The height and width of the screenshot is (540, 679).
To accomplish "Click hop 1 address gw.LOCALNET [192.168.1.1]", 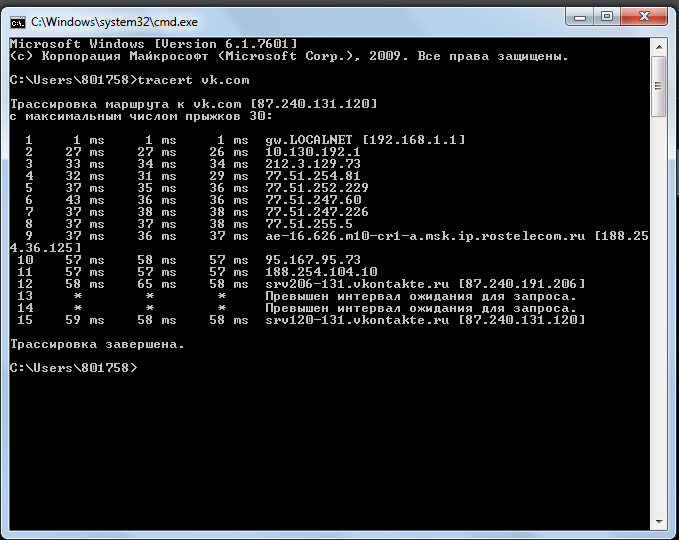I will [365, 140].
